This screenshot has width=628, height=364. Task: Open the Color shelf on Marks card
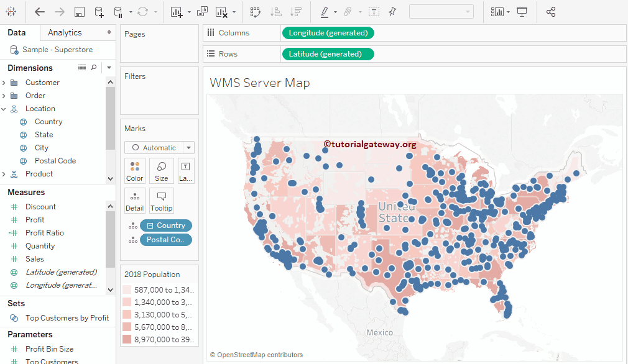click(134, 170)
